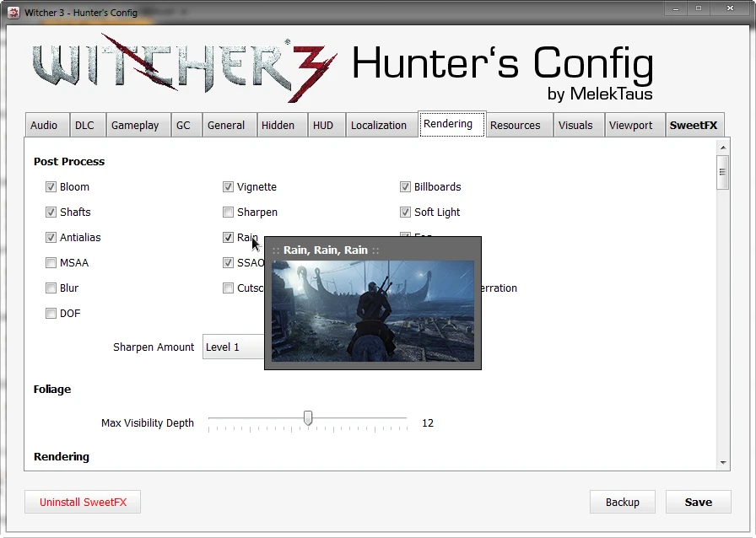Screen dimensions: 756x538
Task: Click the Uninstall SweetFX button
Action: (x=82, y=502)
